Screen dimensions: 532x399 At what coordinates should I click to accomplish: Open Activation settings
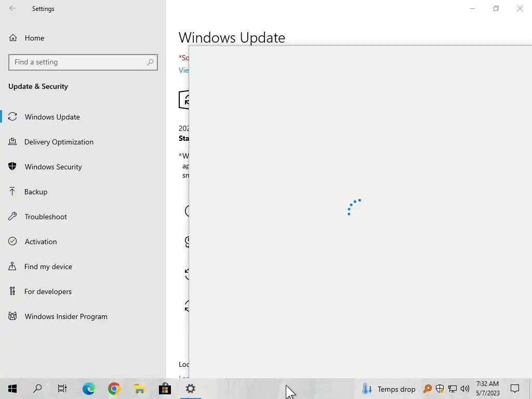click(83, 242)
